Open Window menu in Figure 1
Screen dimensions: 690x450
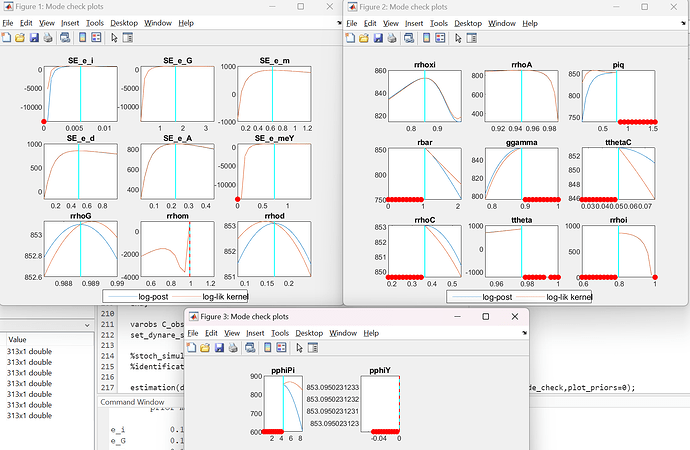point(158,23)
